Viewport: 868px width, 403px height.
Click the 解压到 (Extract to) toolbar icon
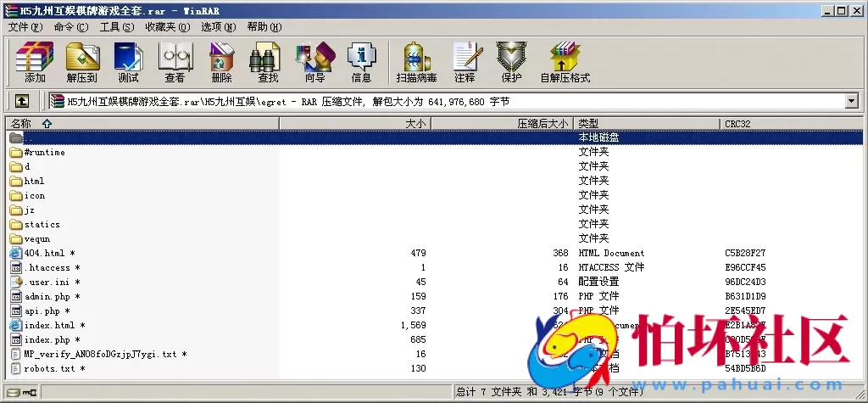82,62
